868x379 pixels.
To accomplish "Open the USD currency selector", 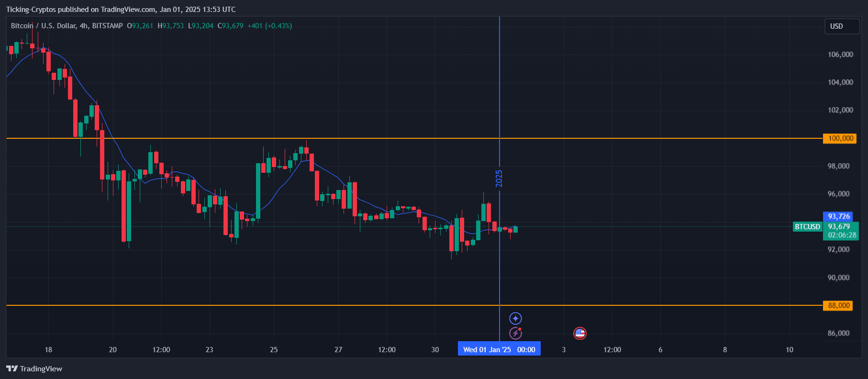I will tap(842, 26).
